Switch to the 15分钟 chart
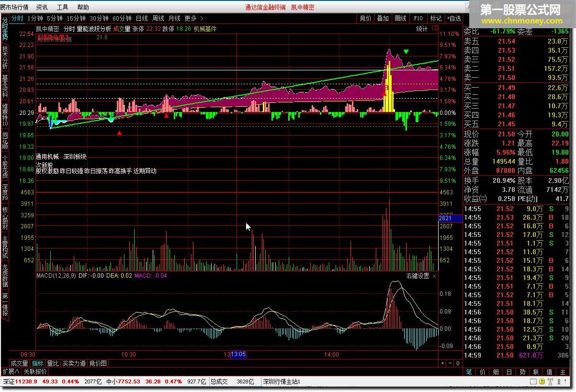 pyautogui.click(x=76, y=18)
